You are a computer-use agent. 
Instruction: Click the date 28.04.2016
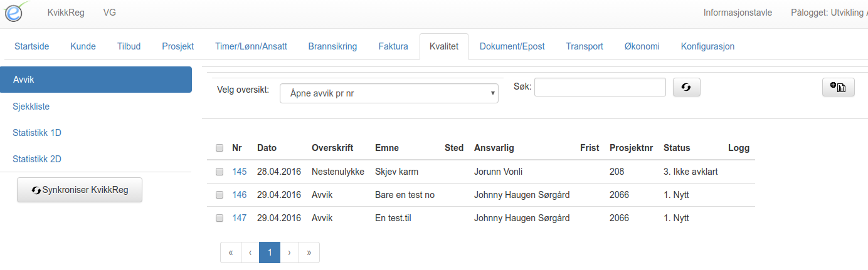coord(279,172)
